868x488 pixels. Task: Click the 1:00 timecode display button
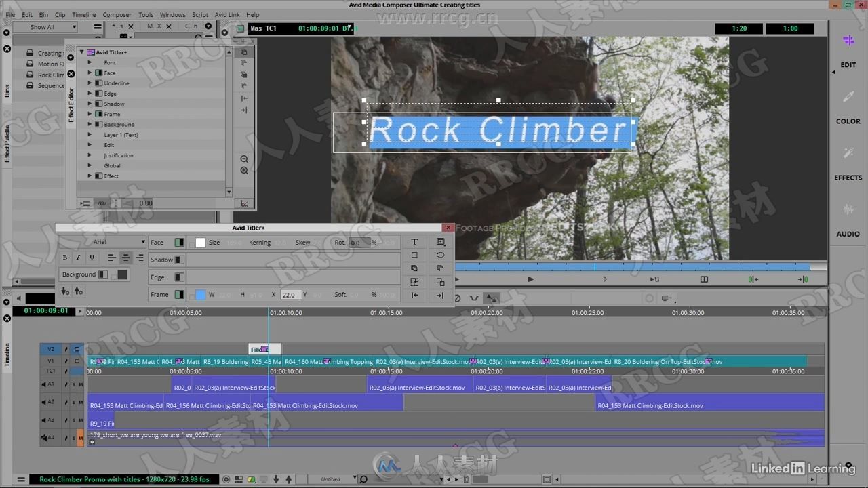click(790, 28)
